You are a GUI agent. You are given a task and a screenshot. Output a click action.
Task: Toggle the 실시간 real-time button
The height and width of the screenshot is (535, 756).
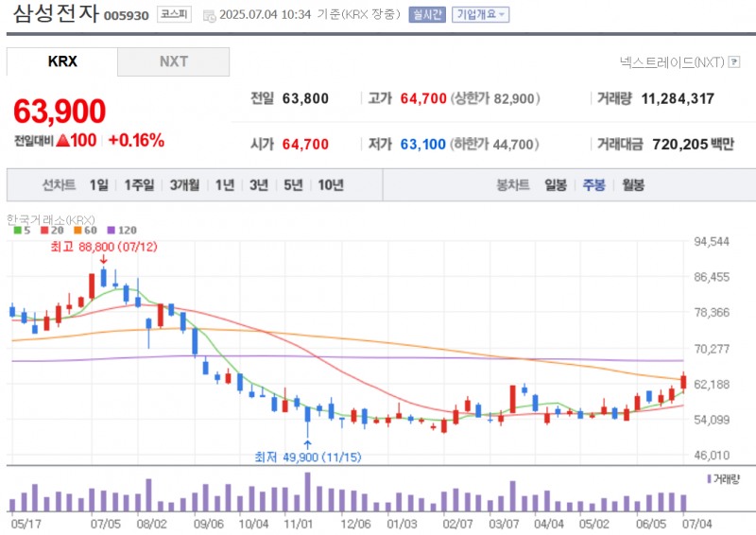[x=426, y=15]
